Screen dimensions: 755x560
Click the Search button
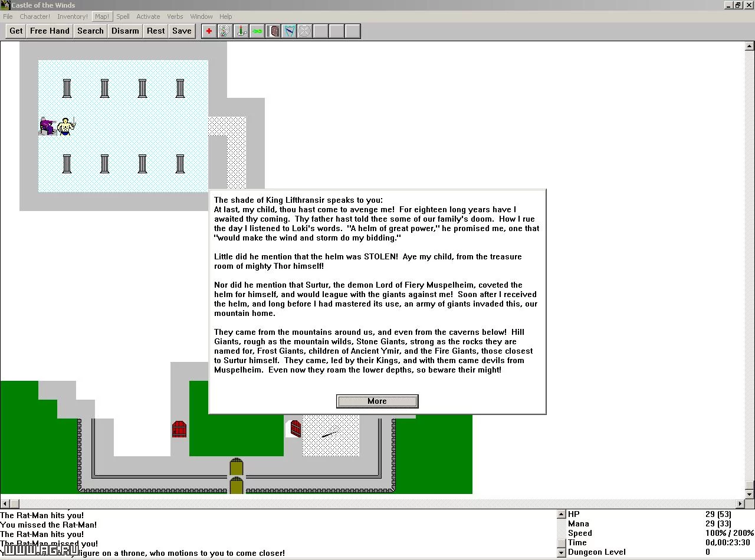(x=90, y=31)
